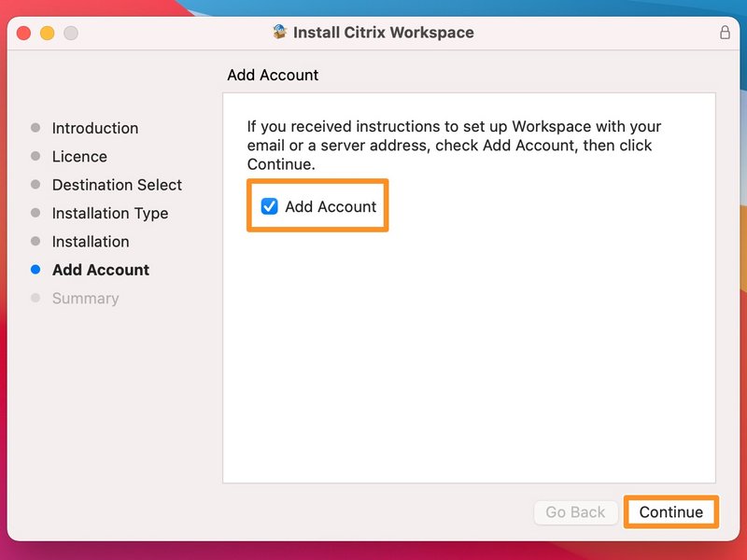Click the blue bullet beside Add Account
This screenshot has height=560, width=747.
point(35,270)
